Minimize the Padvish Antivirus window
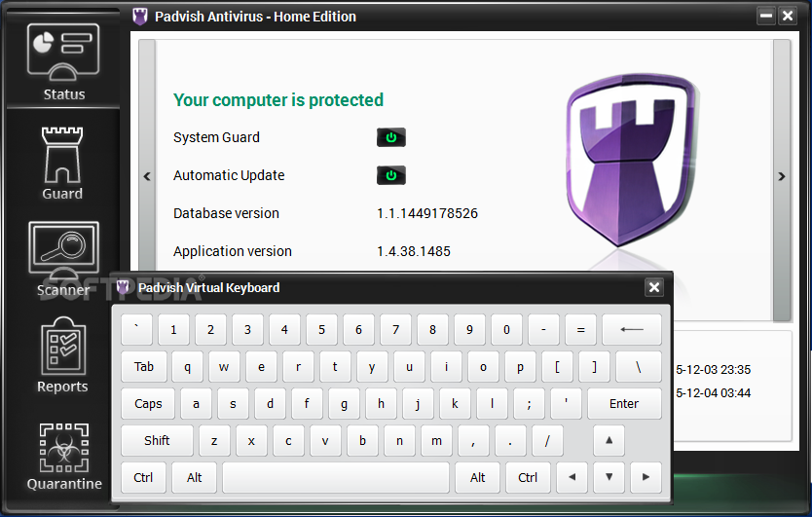812x517 pixels. (766, 16)
